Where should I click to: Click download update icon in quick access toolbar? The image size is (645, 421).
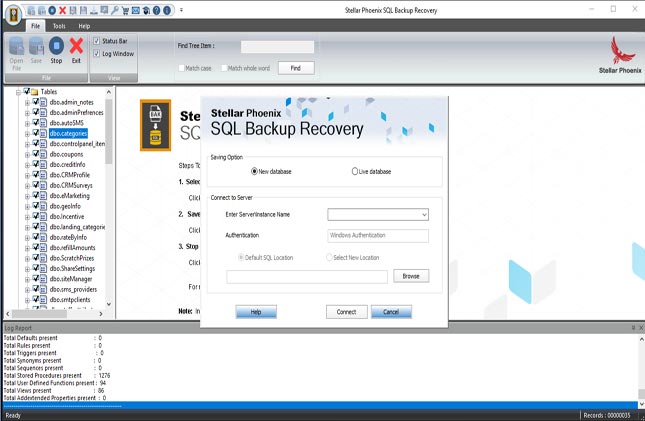(94, 10)
